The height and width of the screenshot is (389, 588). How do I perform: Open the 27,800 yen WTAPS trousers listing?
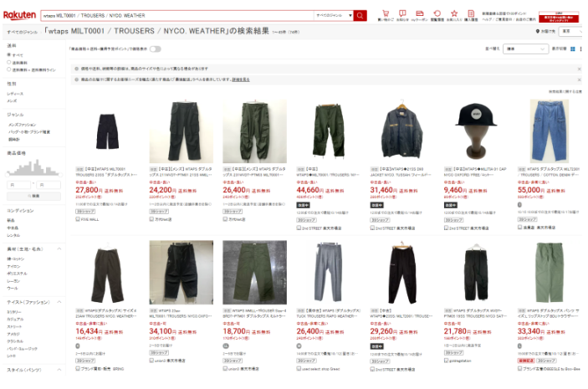[107, 131]
